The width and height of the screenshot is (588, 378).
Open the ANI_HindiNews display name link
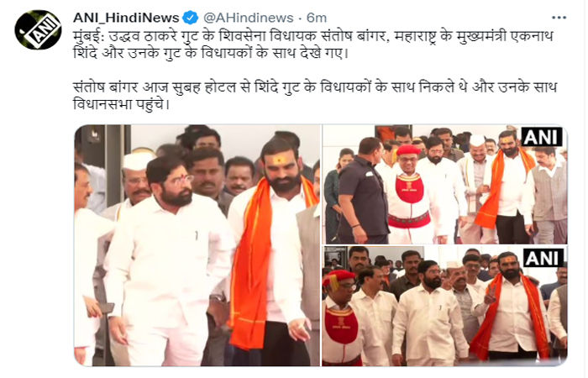tap(126, 18)
